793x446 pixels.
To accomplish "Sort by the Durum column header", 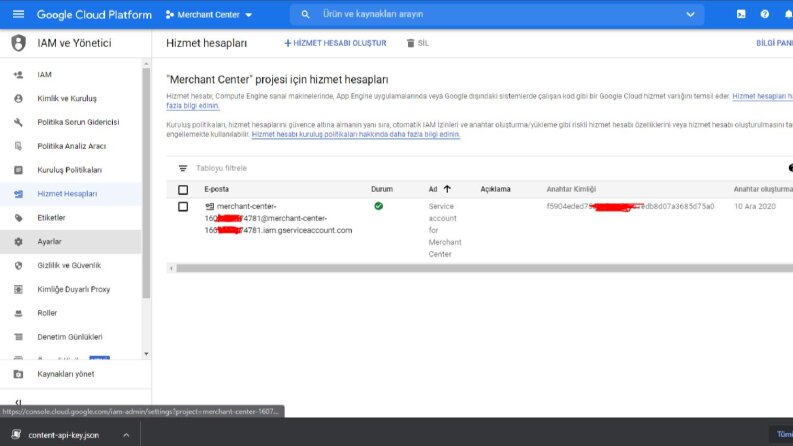I will point(382,189).
